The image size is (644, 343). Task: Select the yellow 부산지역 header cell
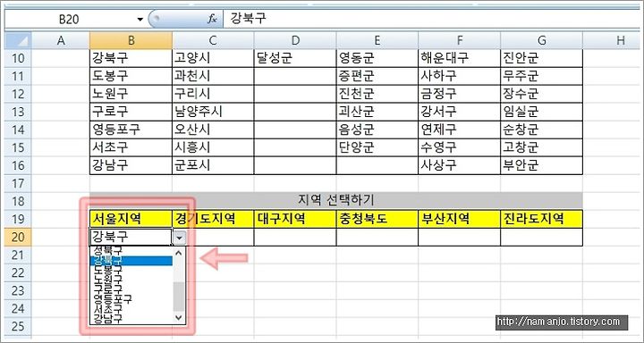[460, 219]
